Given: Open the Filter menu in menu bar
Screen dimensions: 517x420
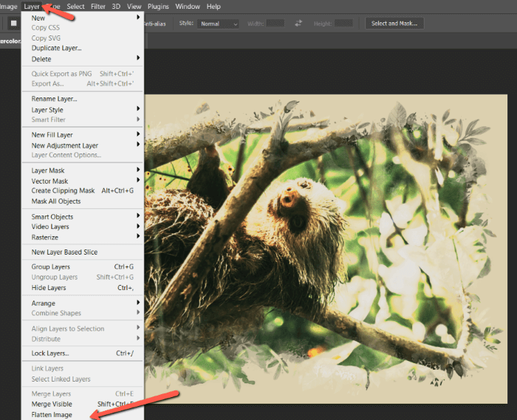Looking at the screenshot, I should tap(98, 6).
